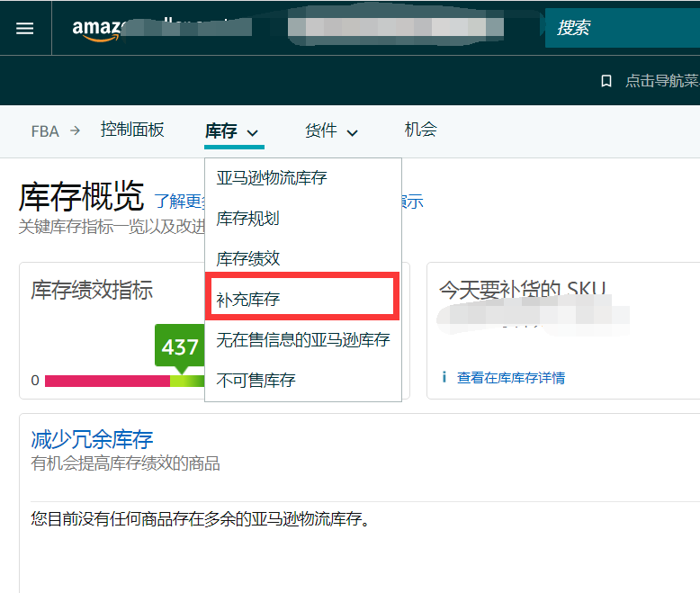Screen dimensions: 700x593
Task: Click the arrow icon after FBA
Action: (76, 130)
